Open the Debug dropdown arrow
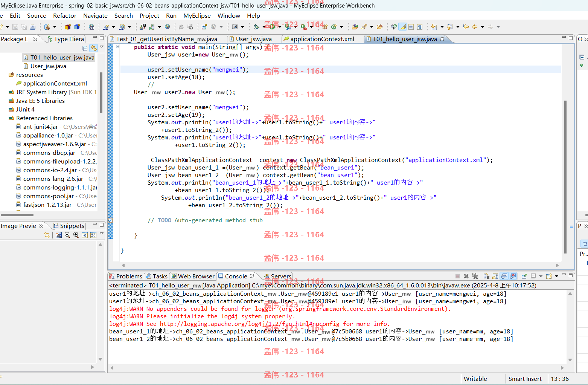This screenshot has width=588, height=385. pyautogui.click(x=264, y=27)
